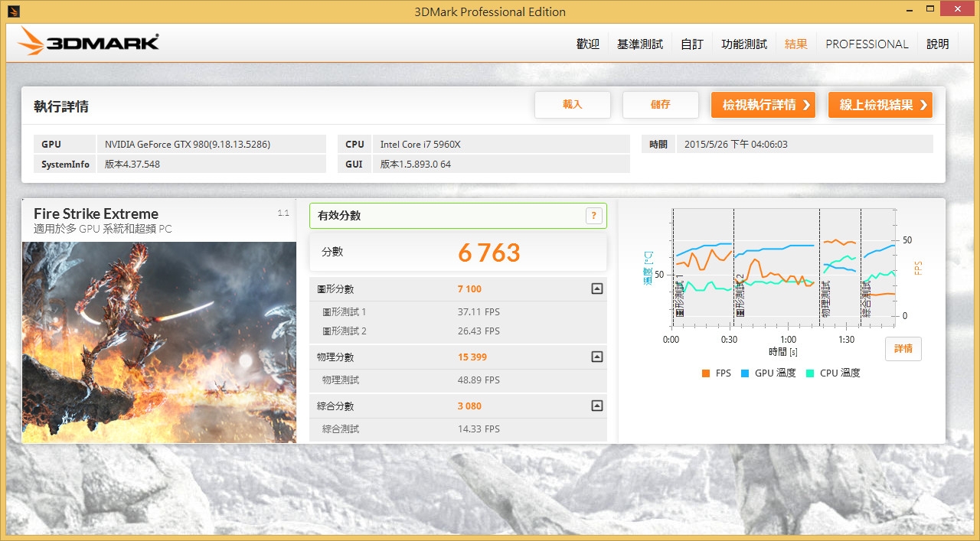Click the 物理測試 result 48.89 FPS

[x=479, y=380]
